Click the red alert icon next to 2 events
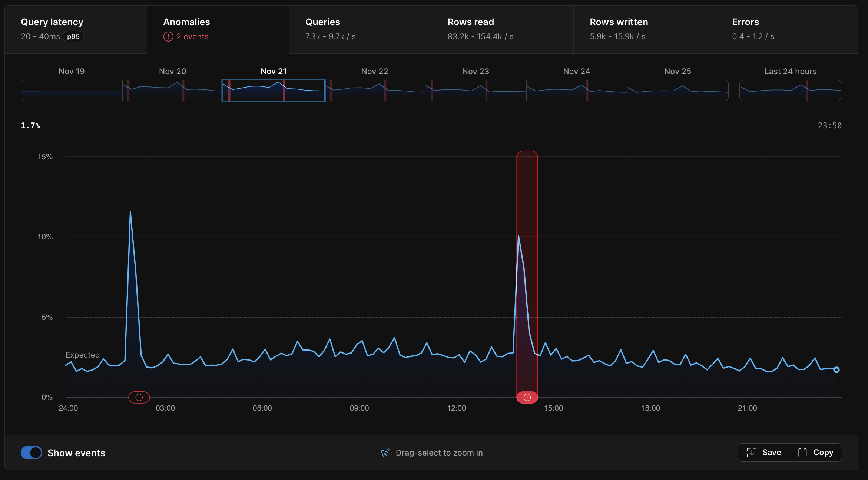 [x=168, y=36]
